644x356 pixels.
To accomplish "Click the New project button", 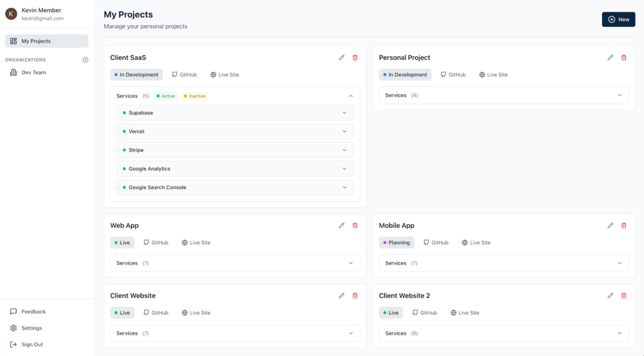I will (x=618, y=19).
